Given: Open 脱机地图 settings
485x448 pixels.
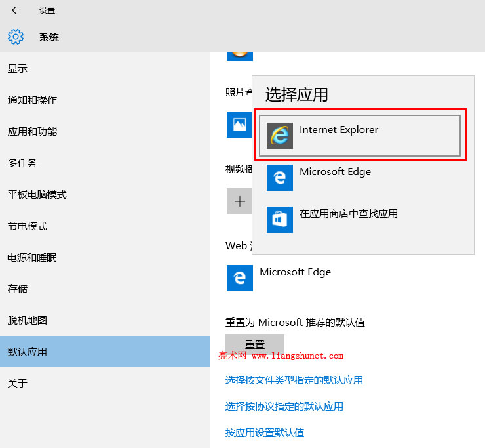Looking at the screenshot, I should [x=105, y=321].
